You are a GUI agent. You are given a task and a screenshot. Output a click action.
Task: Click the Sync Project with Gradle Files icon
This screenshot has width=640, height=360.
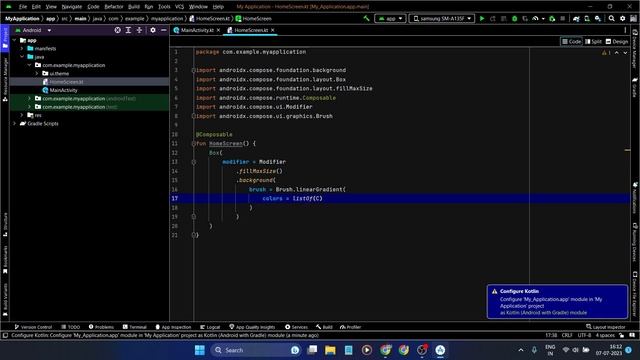pyautogui.click(x=576, y=18)
